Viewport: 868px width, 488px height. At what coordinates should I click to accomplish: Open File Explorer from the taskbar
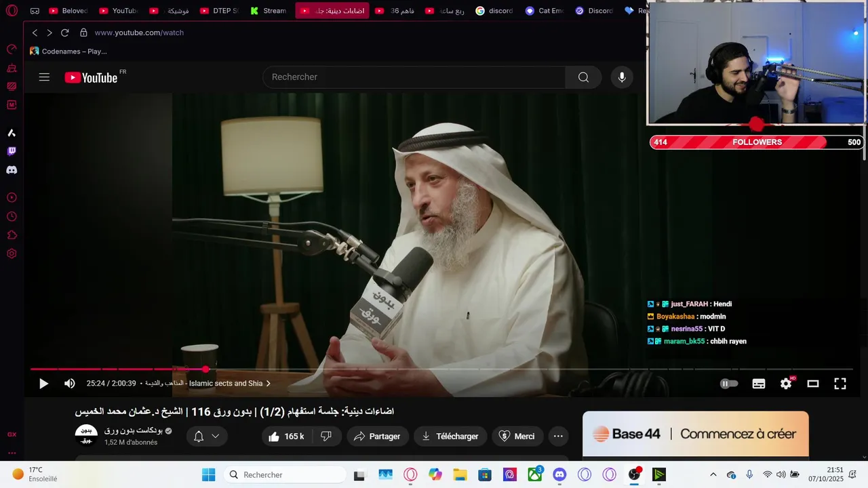coord(460,474)
